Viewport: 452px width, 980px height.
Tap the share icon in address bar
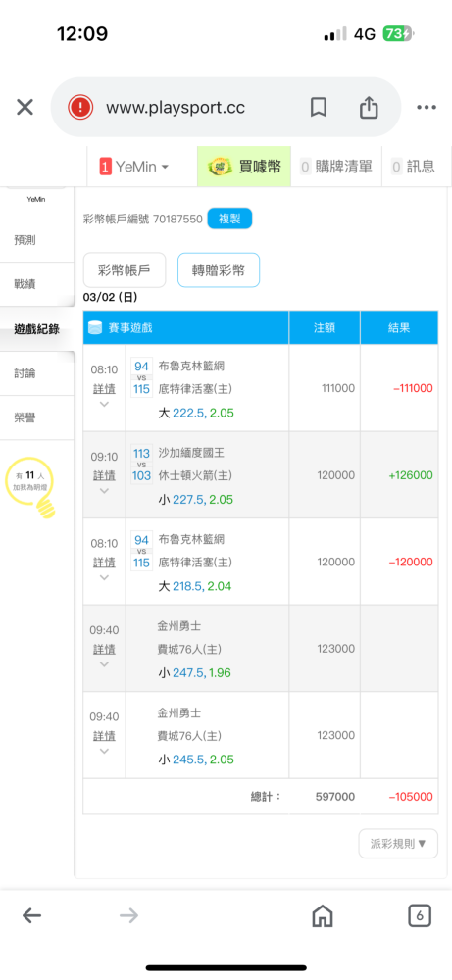coord(369,107)
